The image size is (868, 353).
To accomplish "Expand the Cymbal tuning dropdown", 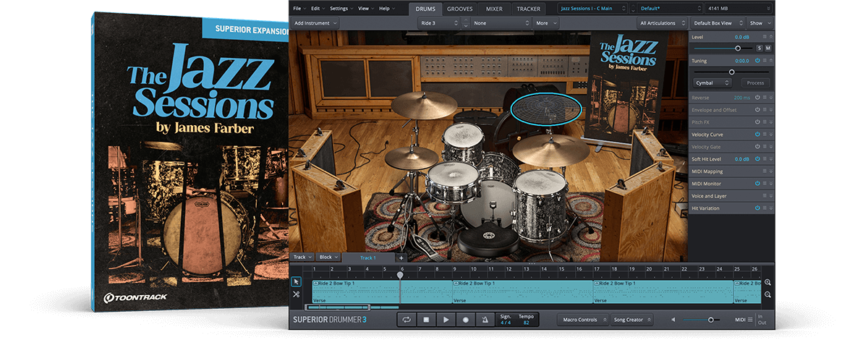I will tap(712, 83).
